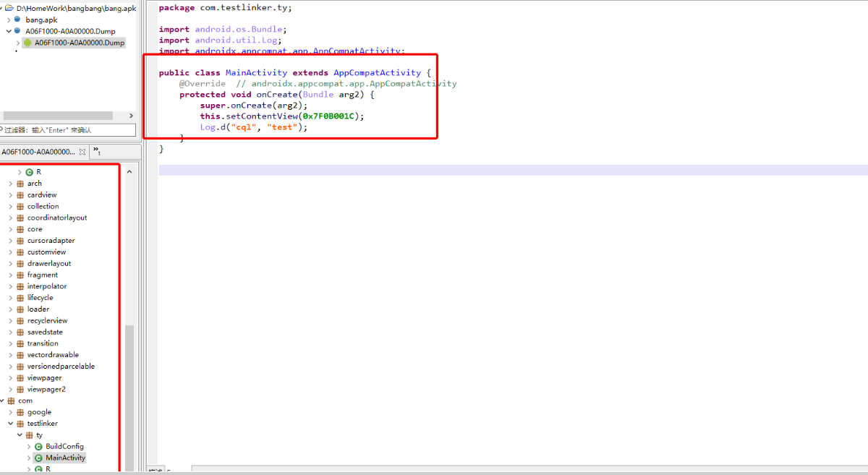This screenshot has height=475, width=868.
Task: Select the ty package label
Action: (39, 435)
